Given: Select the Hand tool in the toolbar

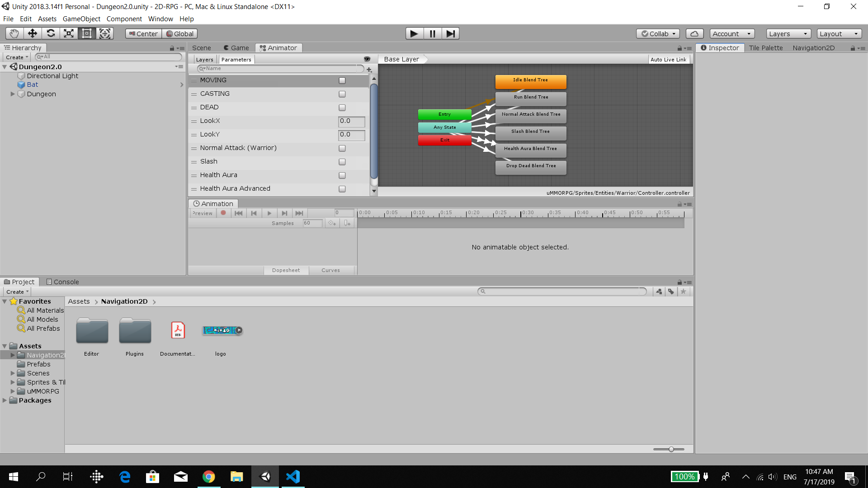Looking at the screenshot, I should point(14,33).
